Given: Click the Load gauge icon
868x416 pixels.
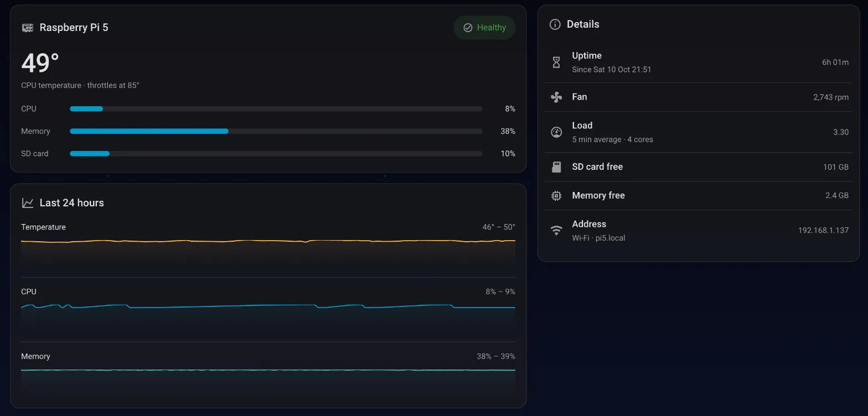Looking at the screenshot, I should click(x=556, y=132).
